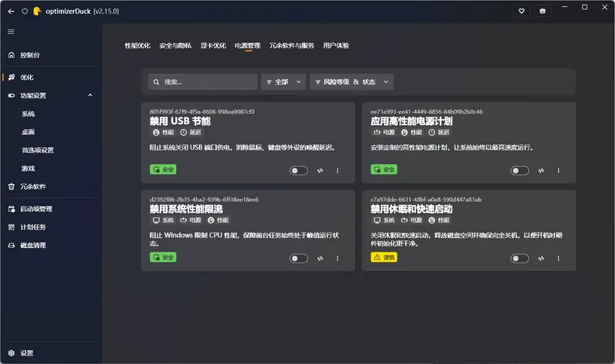Open 计划任务 in the sidebar
This screenshot has height=364, width=615.
click(51, 227)
